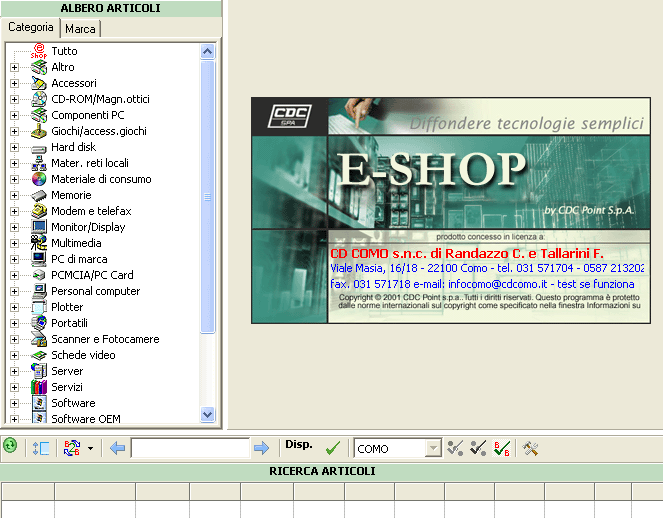Click the CDC SPA logo
Screen dimensions: 663x518
tap(290, 116)
